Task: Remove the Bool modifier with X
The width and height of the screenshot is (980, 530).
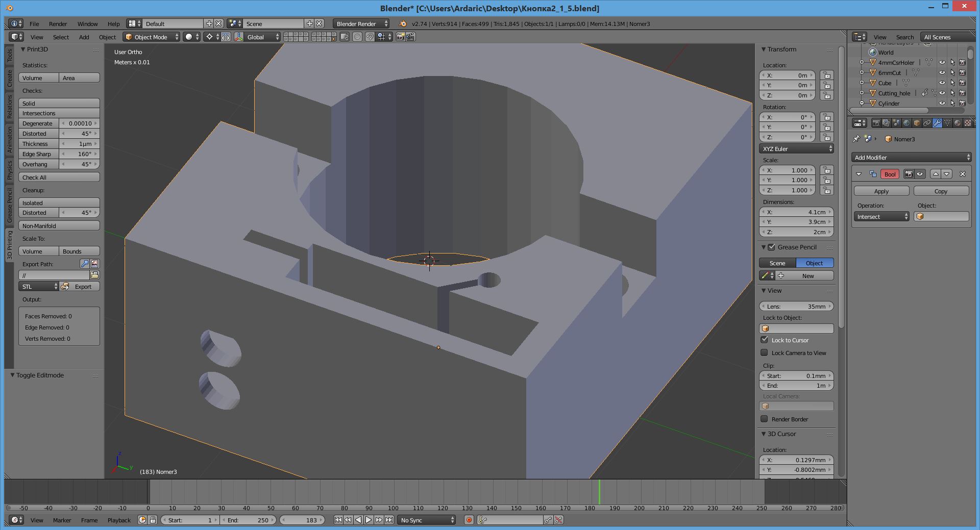Action: [x=963, y=174]
